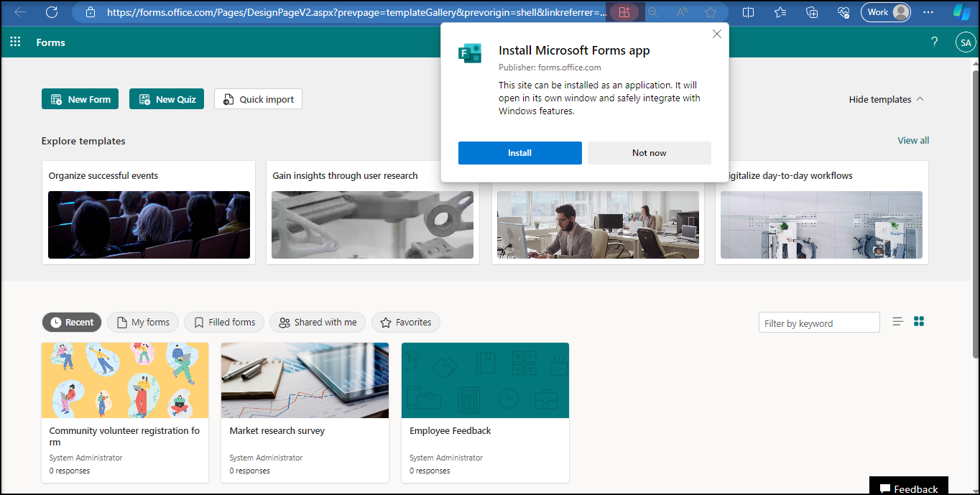Click the Install button
980x495 pixels.
click(x=519, y=153)
